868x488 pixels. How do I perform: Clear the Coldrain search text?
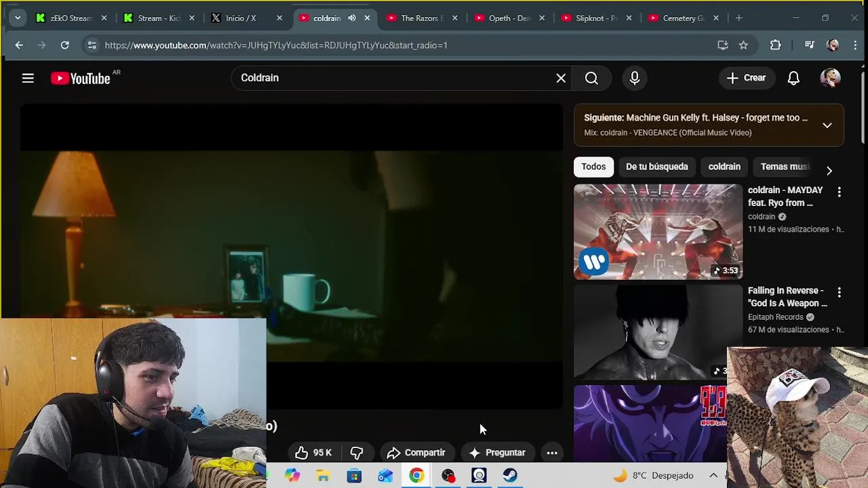(561, 78)
